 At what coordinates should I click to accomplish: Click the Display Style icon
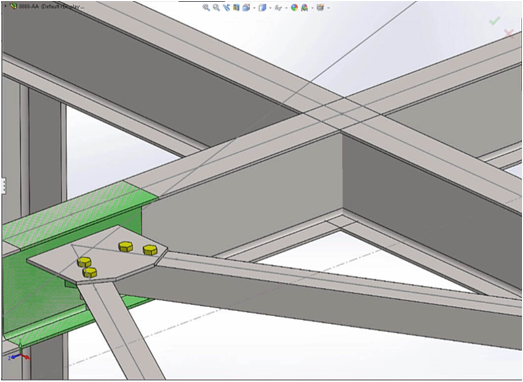click(262, 7)
